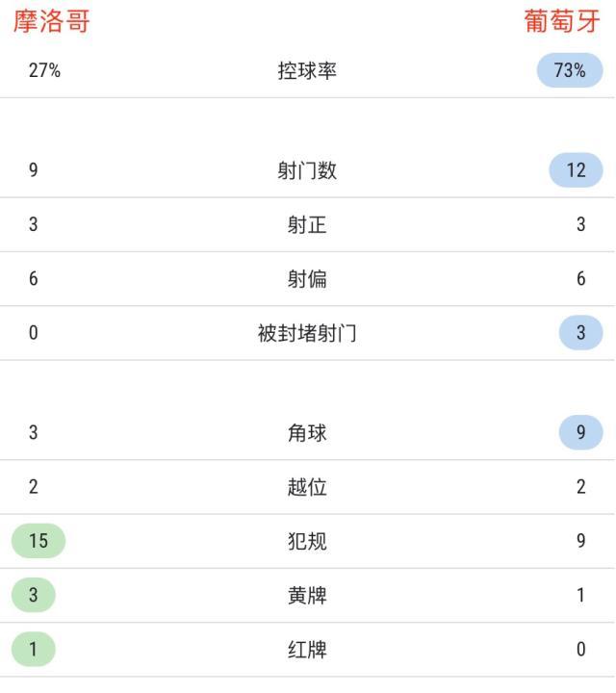
Task: Click Morocco's green 3 yellow-cards badge
Action: click(x=34, y=595)
